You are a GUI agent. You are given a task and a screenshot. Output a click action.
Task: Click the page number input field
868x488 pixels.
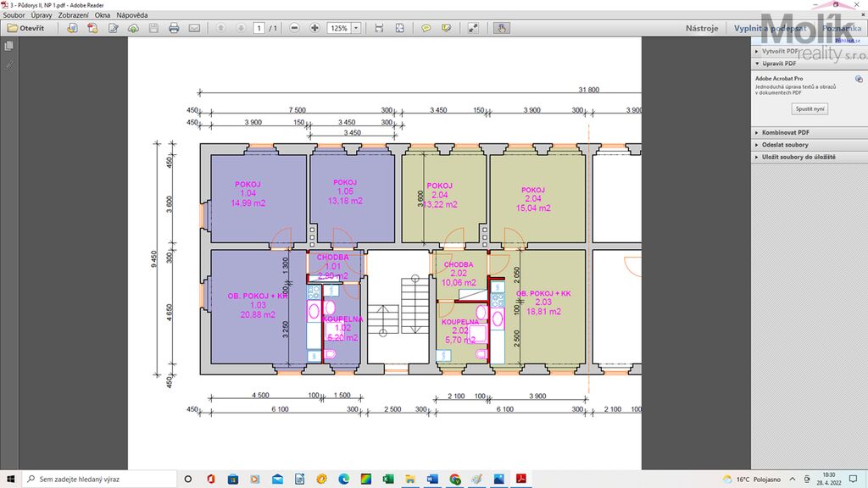259,28
